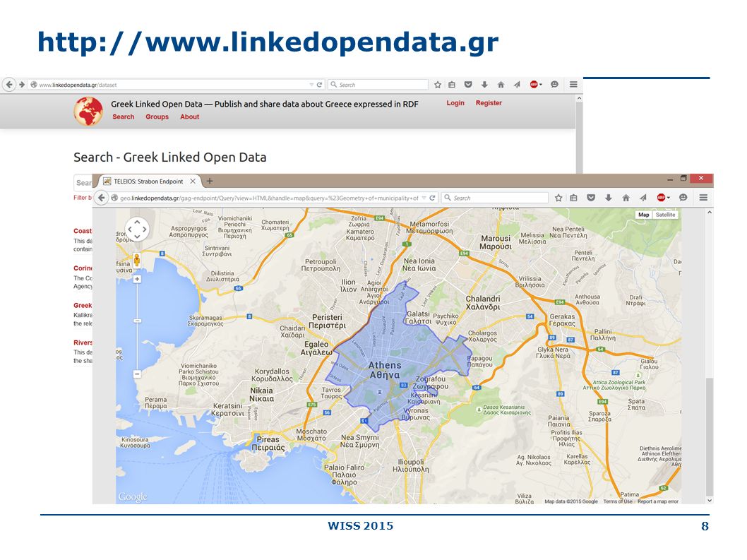
Task: Adblock Plus icon in the dataset browser window
Action: pos(534,84)
